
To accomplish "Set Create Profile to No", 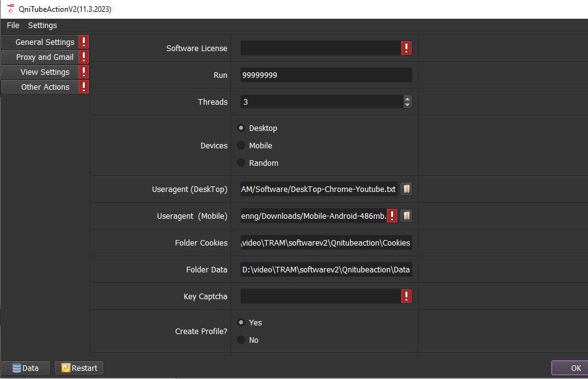I will (x=242, y=340).
